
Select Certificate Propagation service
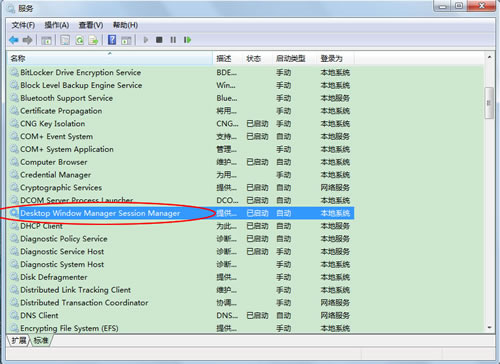click(180, 111)
